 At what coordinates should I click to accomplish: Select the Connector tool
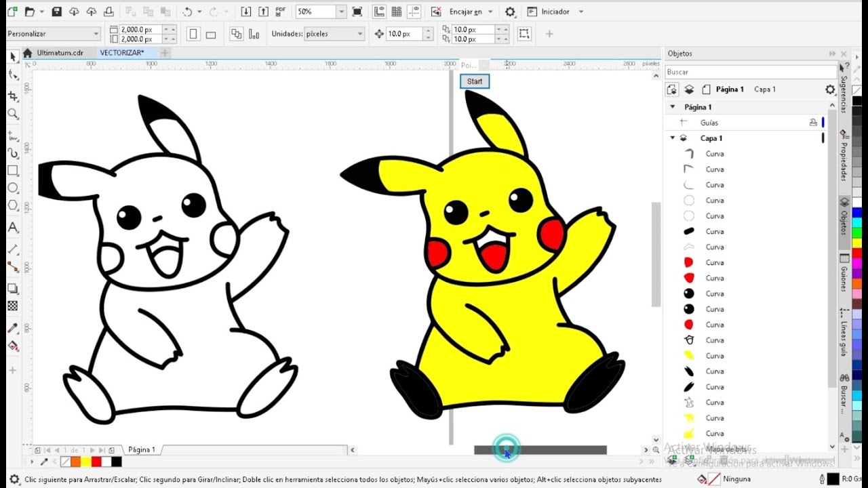(x=13, y=267)
